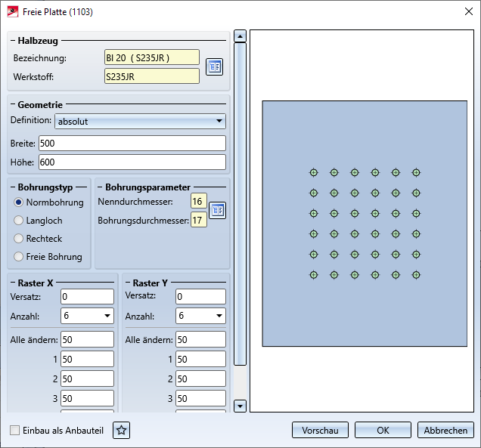The image size is (481, 448).
Task: Choose the Rechteck bore type
Action: (19, 239)
